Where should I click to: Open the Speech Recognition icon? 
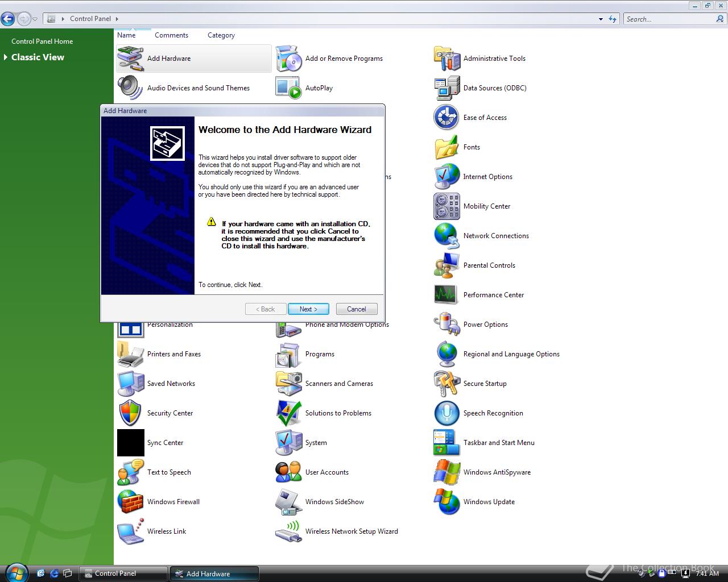click(446, 413)
